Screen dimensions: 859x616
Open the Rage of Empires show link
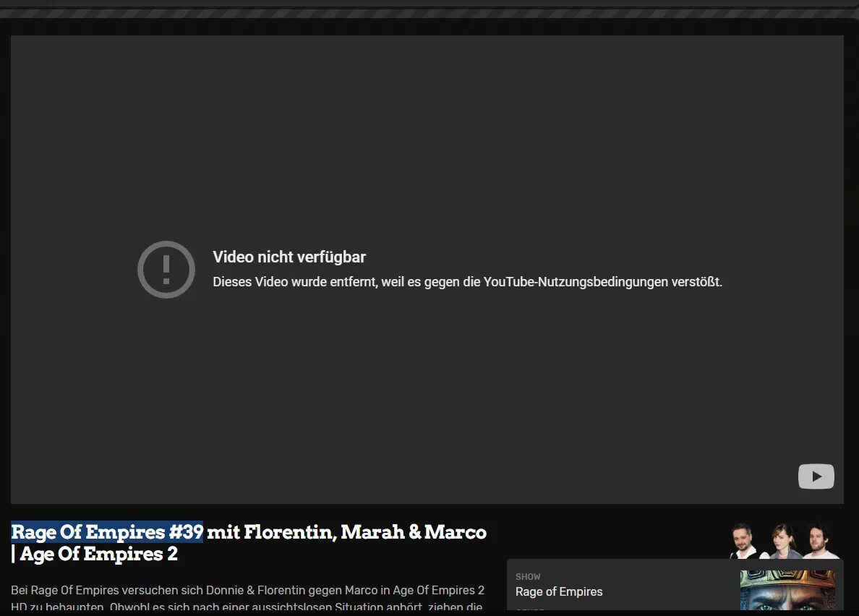[x=559, y=592]
